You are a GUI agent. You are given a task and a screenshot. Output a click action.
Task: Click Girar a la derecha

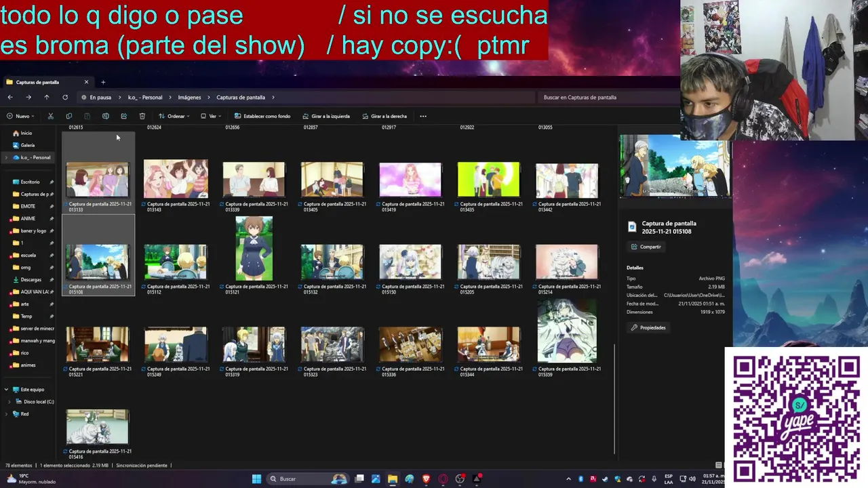(x=384, y=116)
